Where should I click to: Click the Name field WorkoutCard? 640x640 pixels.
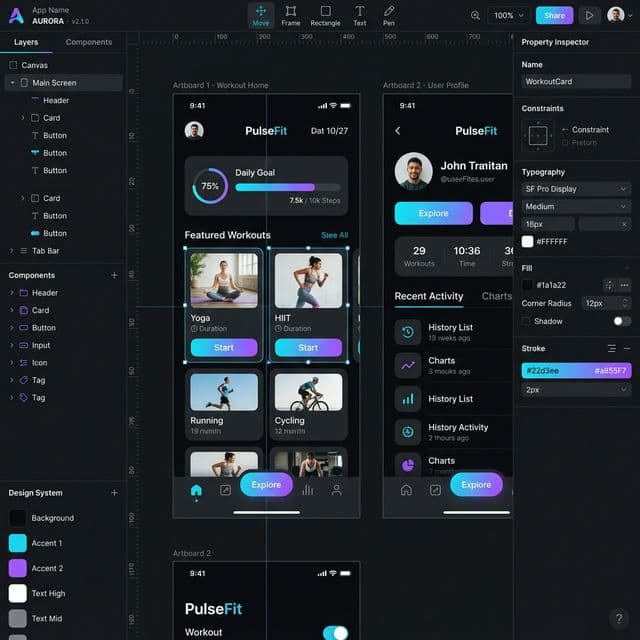[x=576, y=82]
